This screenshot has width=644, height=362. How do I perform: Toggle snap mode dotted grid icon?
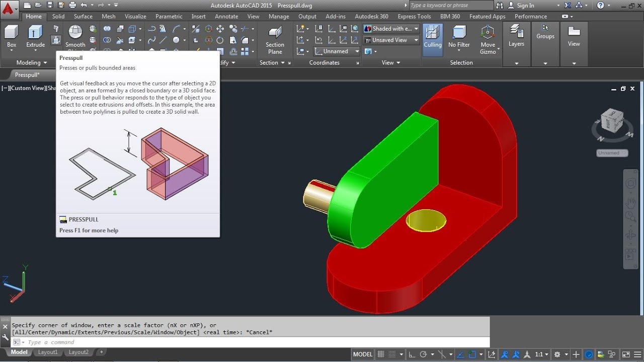(x=393, y=354)
